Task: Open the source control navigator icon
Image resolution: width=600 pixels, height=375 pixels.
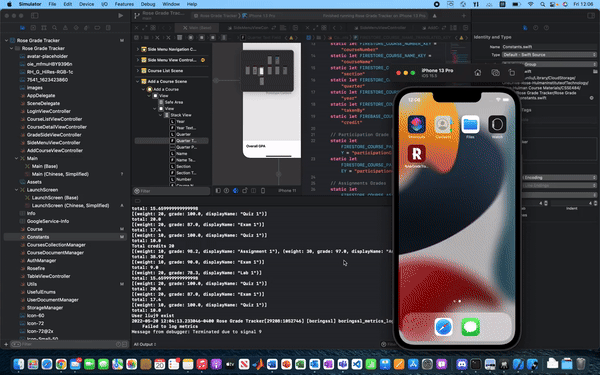Action: click(33, 28)
